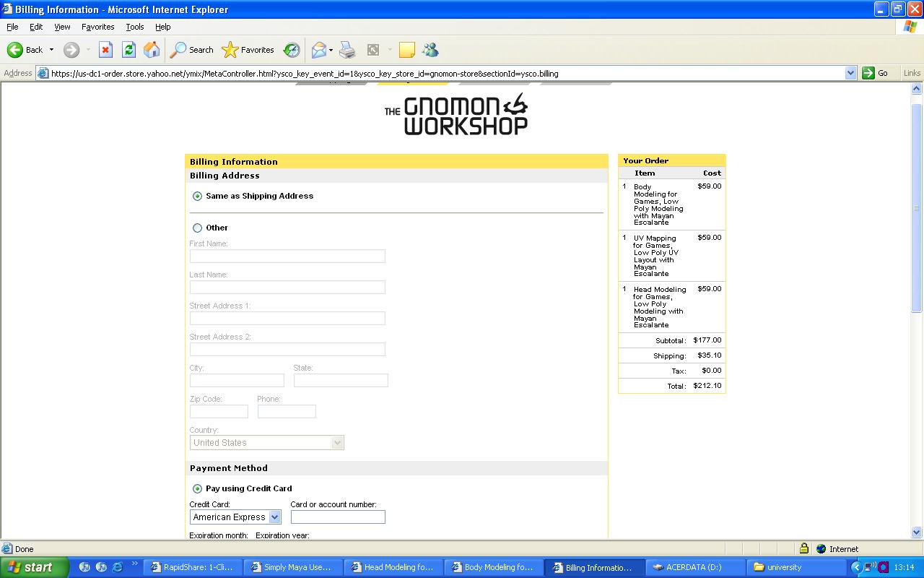
Task: Click the Total $212.10 amount
Action: (707, 386)
